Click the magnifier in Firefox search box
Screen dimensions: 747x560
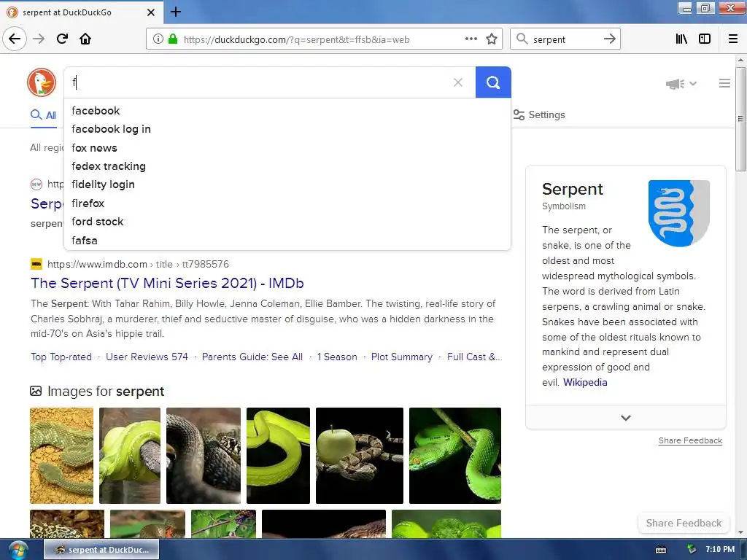(x=522, y=39)
